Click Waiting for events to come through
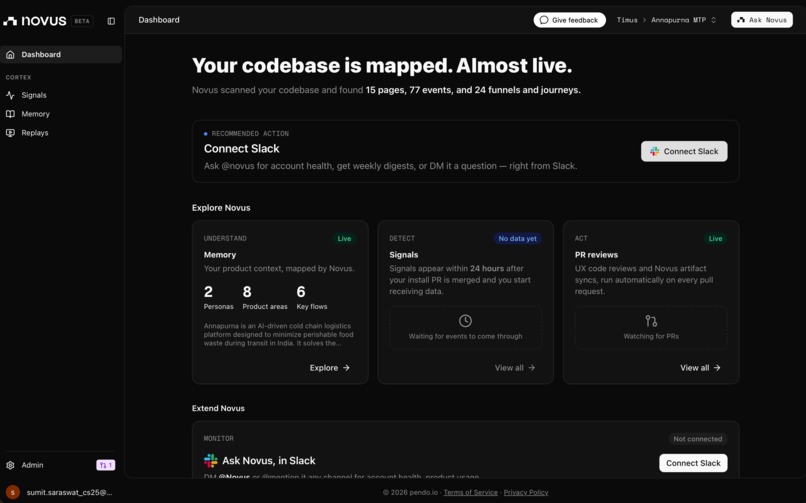Viewport: 806px width, 503px height. (x=465, y=336)
